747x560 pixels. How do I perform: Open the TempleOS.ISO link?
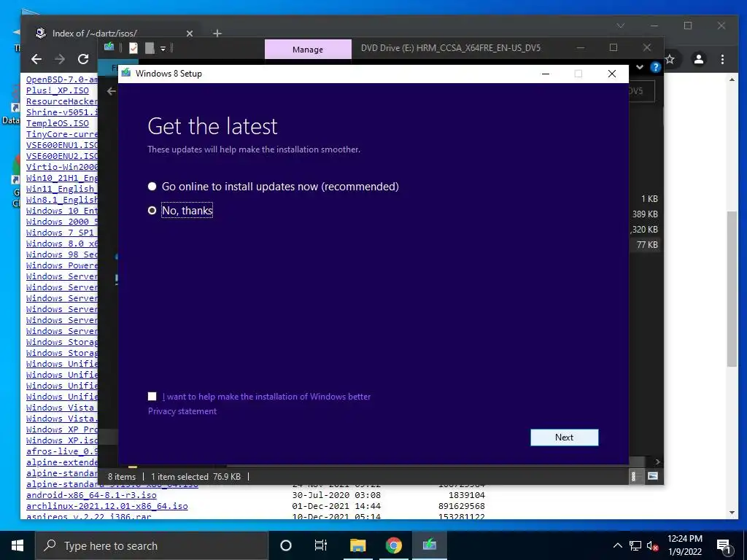[57, 122]
